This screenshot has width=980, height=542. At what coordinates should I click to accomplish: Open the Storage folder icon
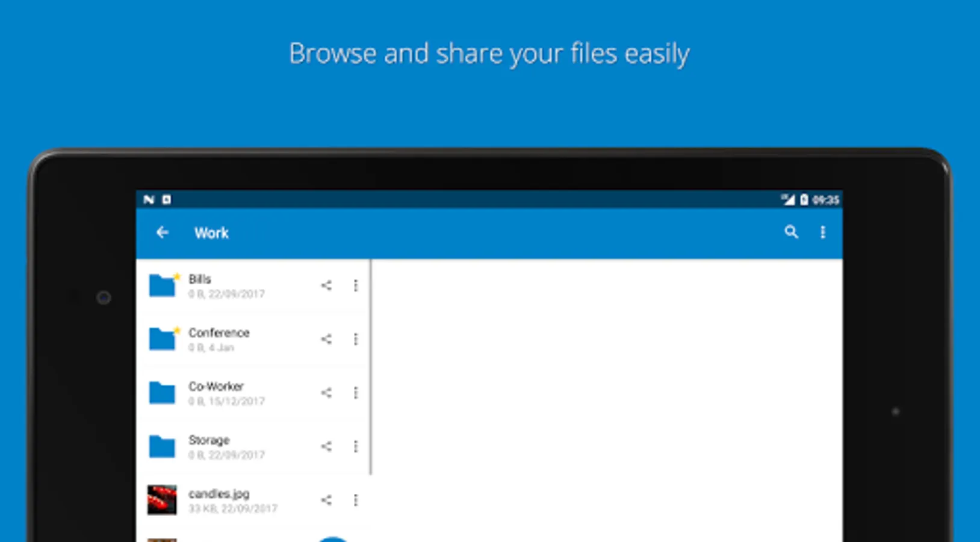coord(162,446)
